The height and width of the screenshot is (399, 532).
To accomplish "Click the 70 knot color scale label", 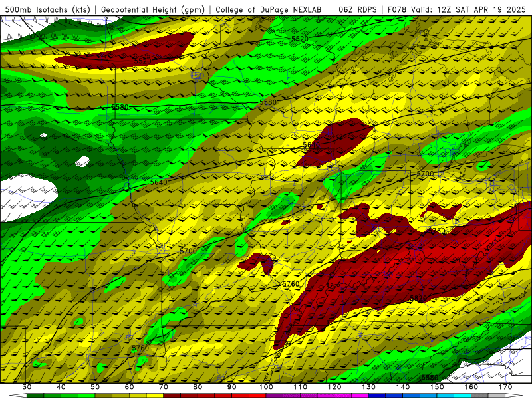I will point(164,387).
